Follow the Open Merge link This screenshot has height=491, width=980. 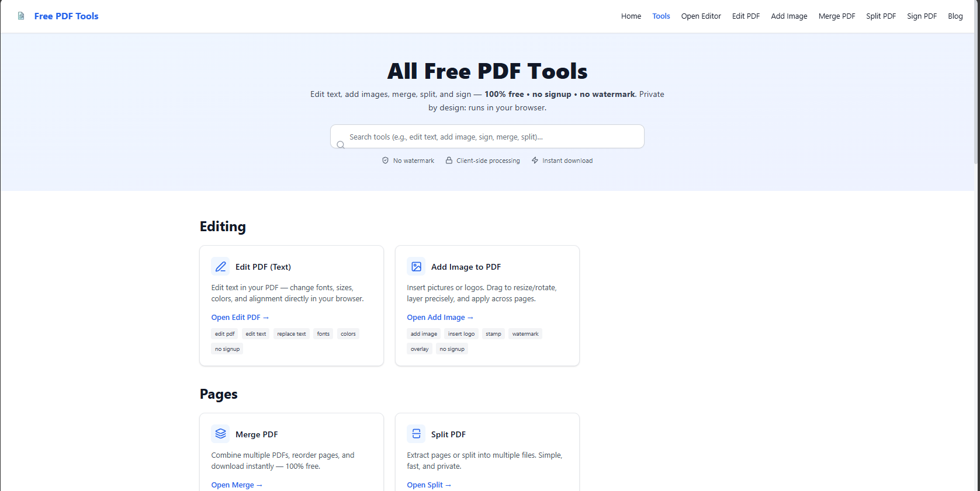237,485
